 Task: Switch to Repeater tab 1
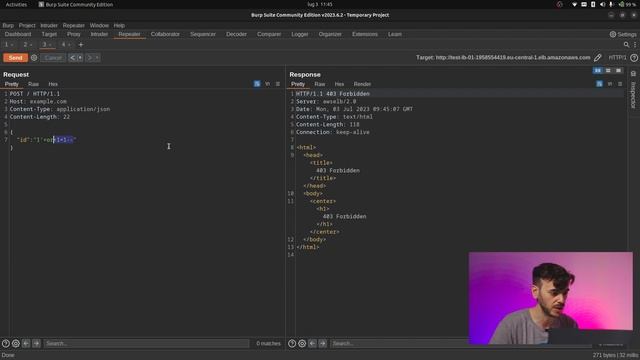(x=7, y=44)
